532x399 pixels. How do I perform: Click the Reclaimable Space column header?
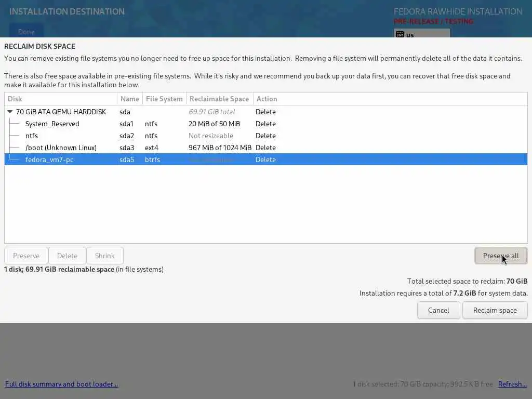[220, 99]
